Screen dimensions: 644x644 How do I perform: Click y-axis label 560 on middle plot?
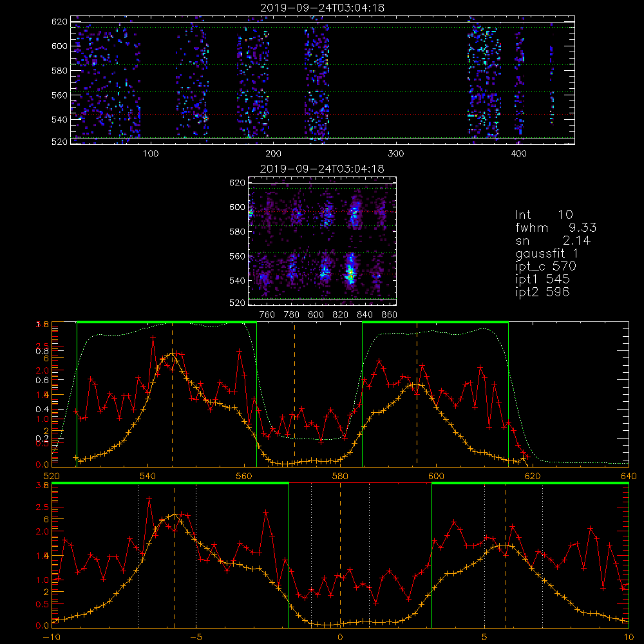238,256
